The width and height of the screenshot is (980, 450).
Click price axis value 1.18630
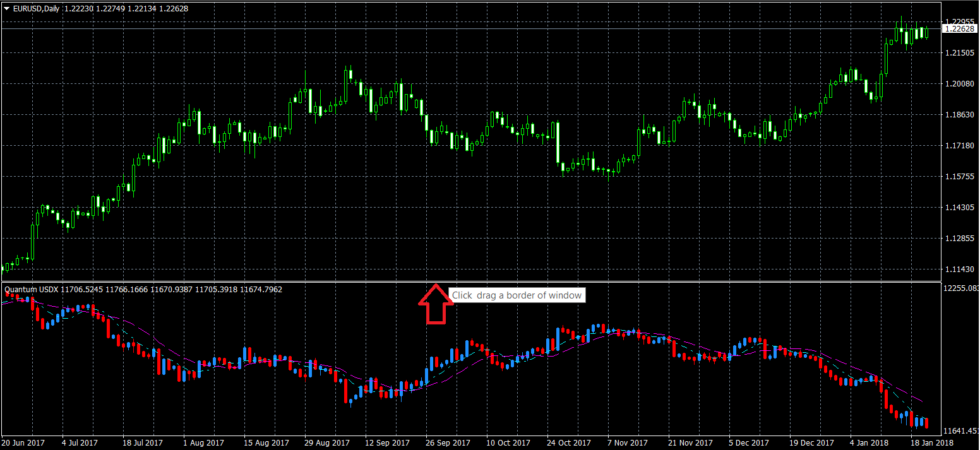959,115
